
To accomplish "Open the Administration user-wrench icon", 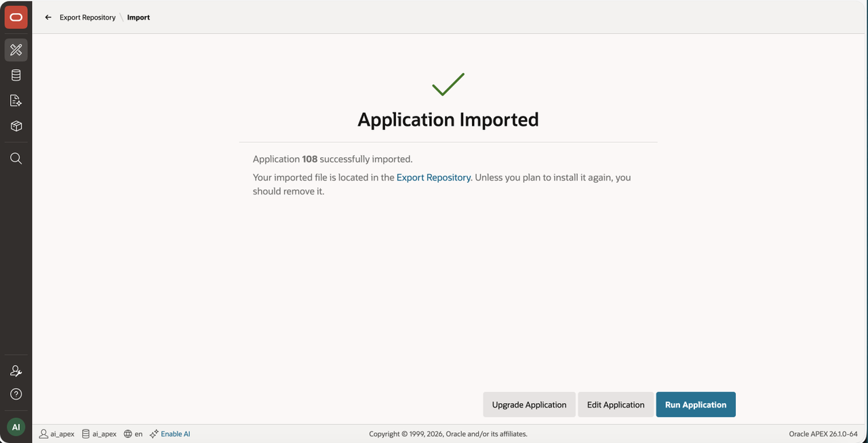I will pyautogui.click(x=16, y=371).
